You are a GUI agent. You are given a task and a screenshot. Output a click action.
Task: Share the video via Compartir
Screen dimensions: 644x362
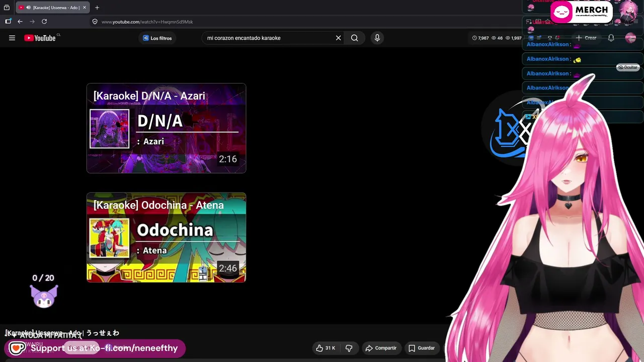tap(381, 348)
